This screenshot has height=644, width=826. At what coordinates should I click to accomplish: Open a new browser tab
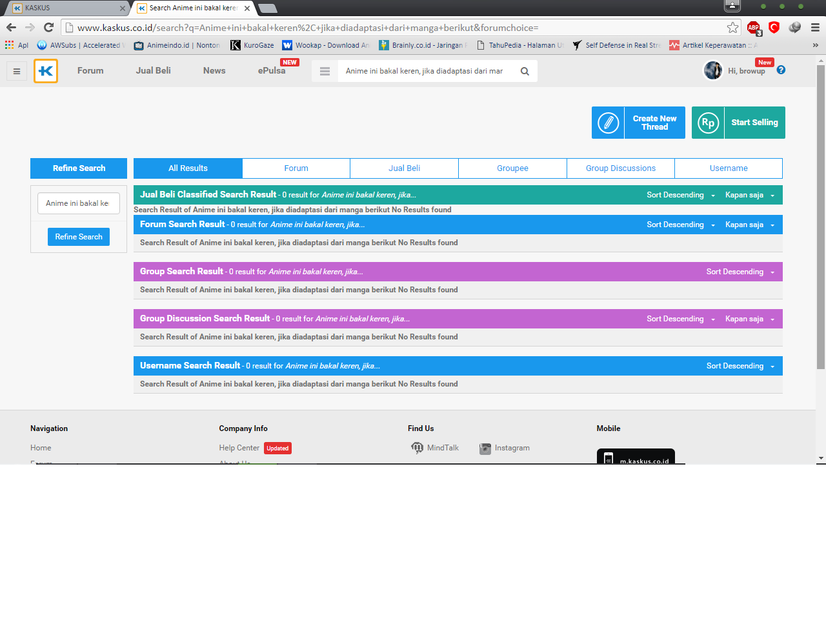267,8
